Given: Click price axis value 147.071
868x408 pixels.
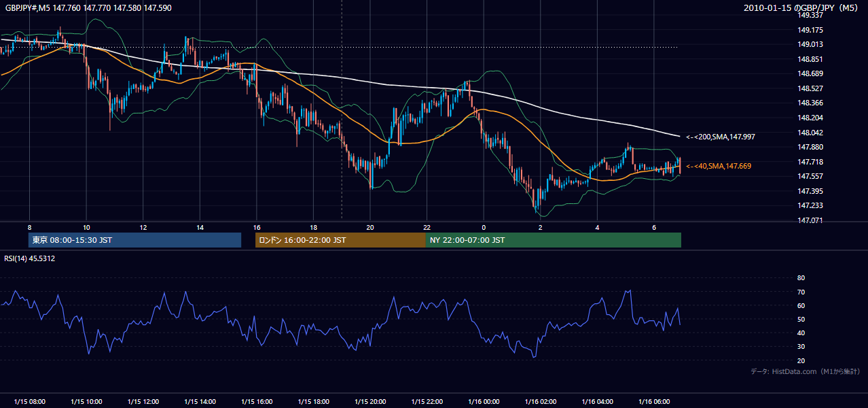Looking at the screenshot, I should [810, 220].
